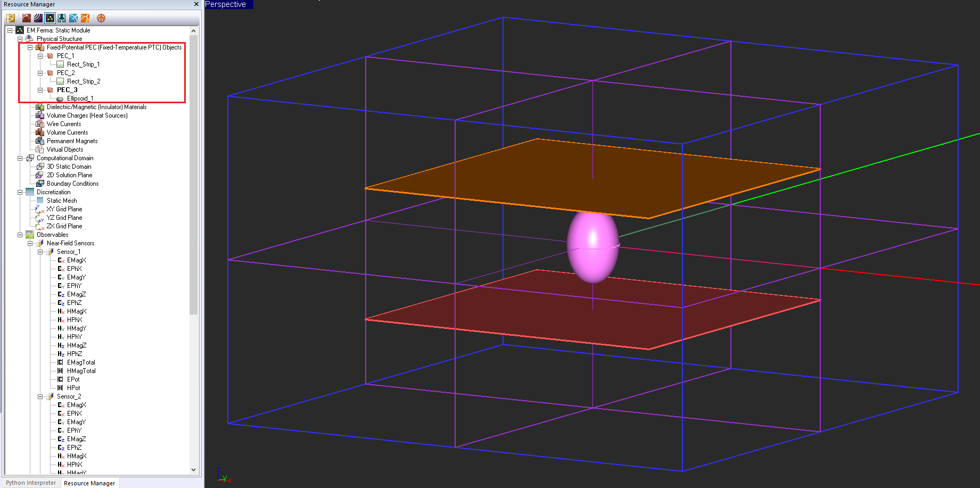Click the Ellipsoid_1 gray shape icon
Screen dimensions: 980x488
point(60,99)
